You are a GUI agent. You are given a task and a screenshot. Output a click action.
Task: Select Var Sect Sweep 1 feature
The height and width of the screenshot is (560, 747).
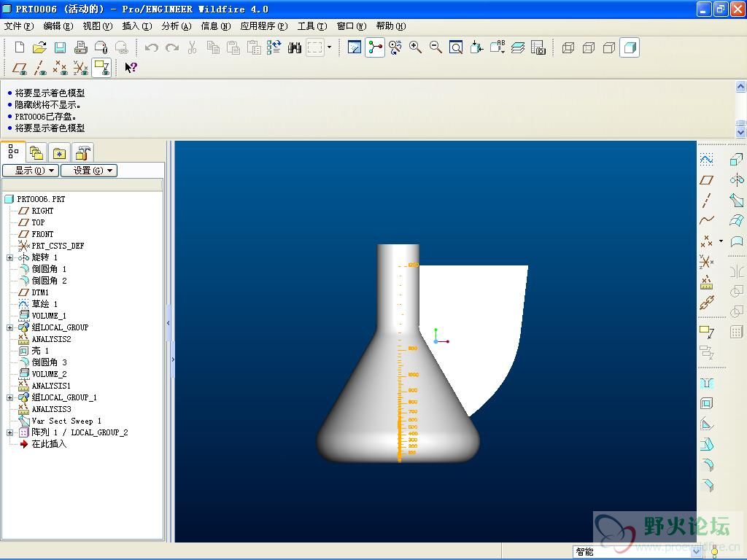point(66,421)
